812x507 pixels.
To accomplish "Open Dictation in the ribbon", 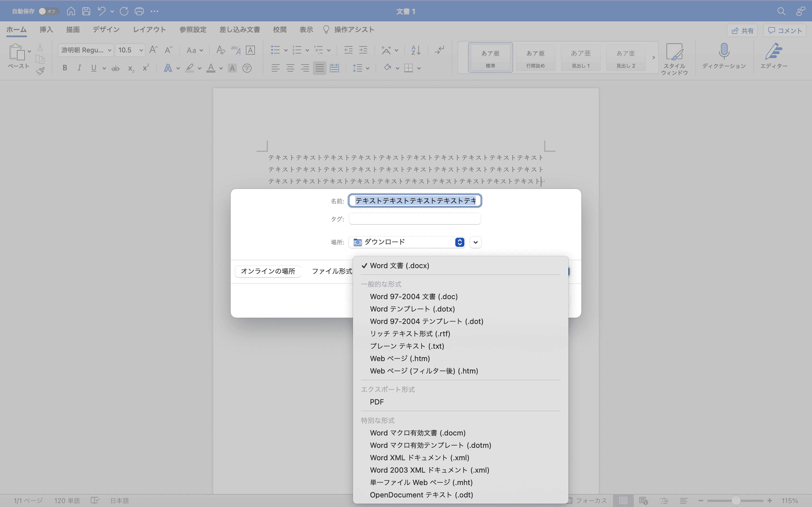I will [723, 57].
